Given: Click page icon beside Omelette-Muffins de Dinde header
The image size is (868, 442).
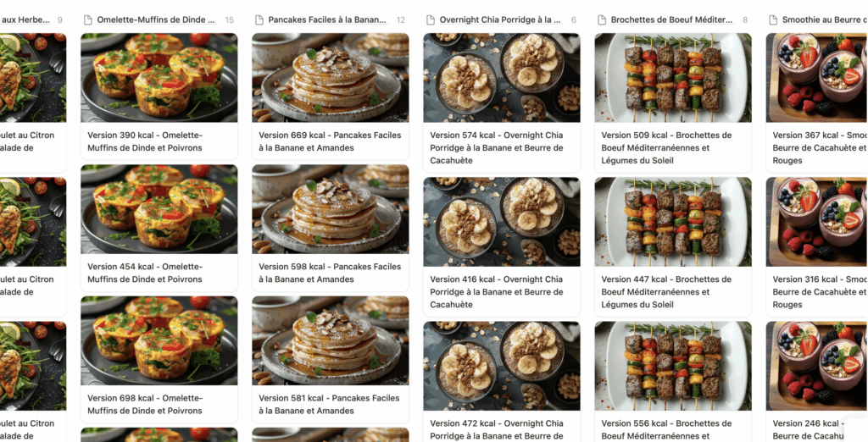Looking at the screenshot, I should [87, 20].
